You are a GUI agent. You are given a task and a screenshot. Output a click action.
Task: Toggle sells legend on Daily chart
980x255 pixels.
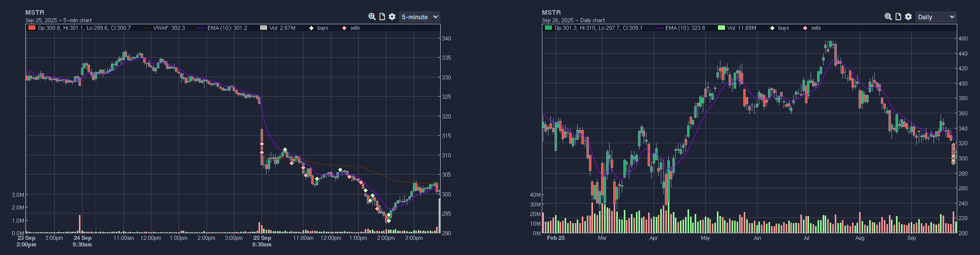tap(812, 28)
